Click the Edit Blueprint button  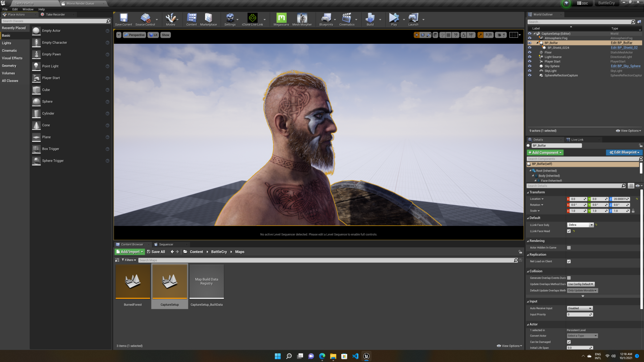point(624,153)
